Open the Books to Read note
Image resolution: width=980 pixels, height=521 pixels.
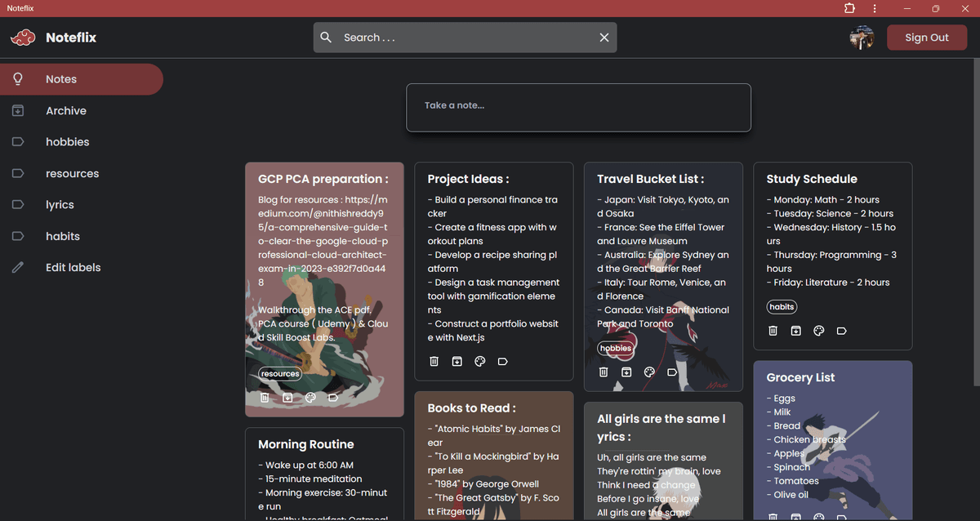494,456
